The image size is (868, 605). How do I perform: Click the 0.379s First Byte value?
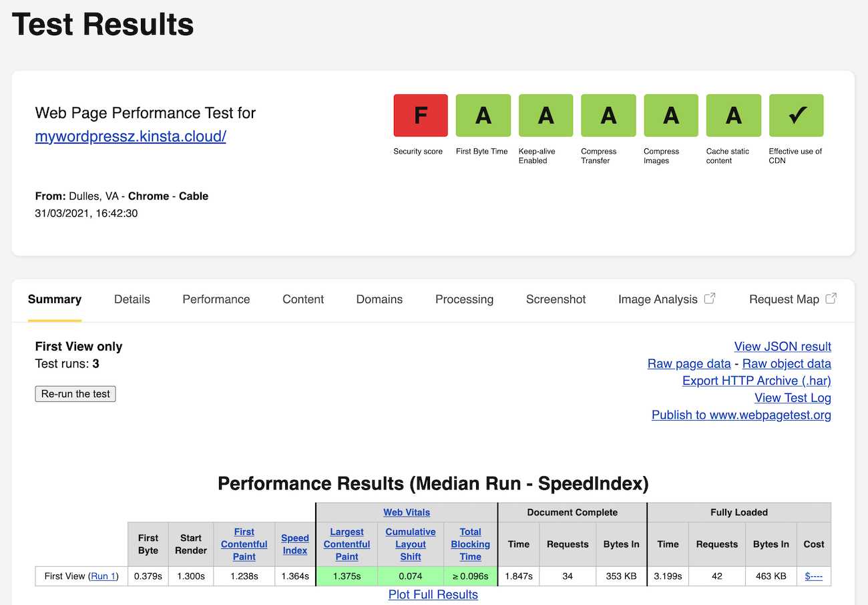click(148, 576)
